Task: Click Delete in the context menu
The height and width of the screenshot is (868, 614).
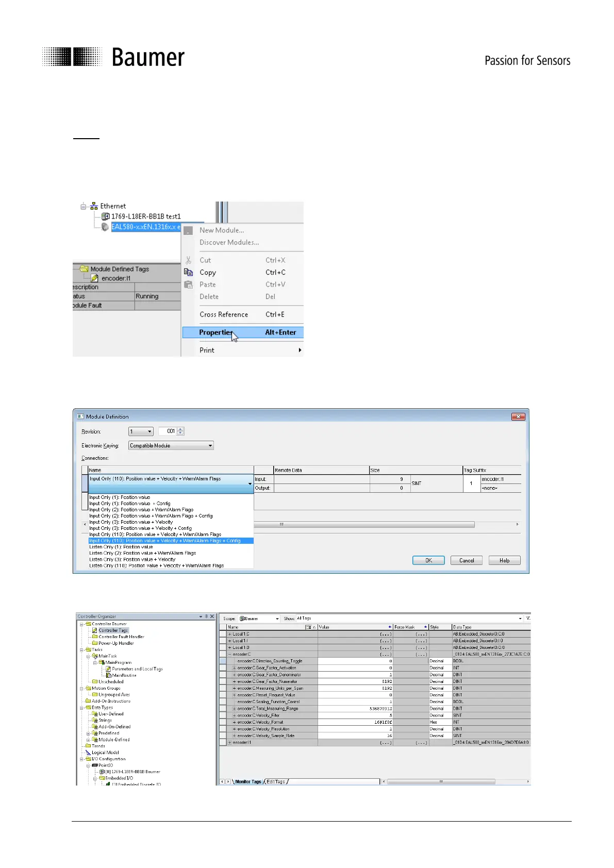Action: pyautogui.click(x=209, y=297)
